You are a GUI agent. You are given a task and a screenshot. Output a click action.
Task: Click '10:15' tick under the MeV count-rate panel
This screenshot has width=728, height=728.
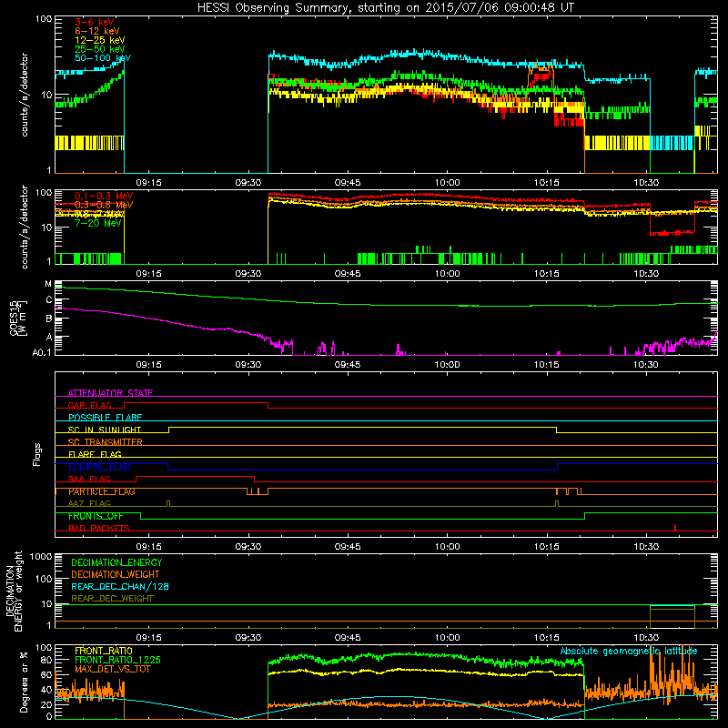pyautogui.click(x=547, y=274)
